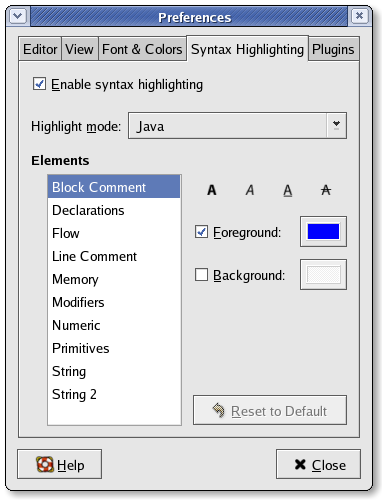Select Modifiers element

pos(114,302)
